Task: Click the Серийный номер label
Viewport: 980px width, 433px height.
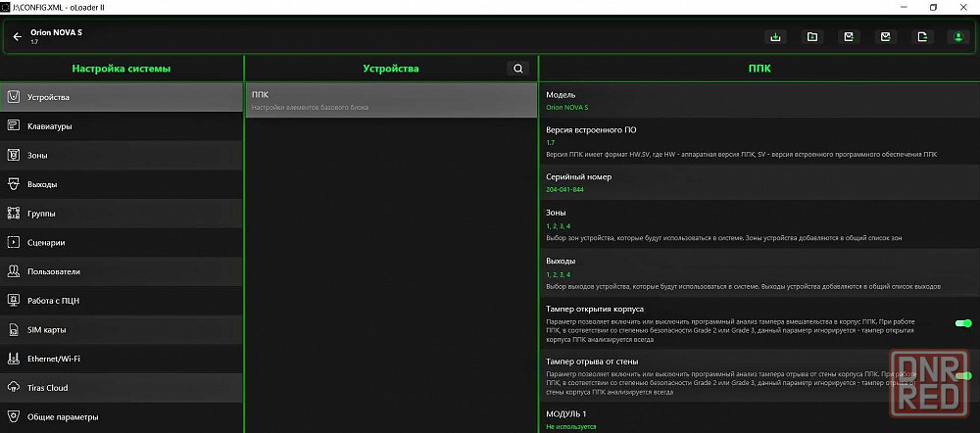Action: pos(579,176)
